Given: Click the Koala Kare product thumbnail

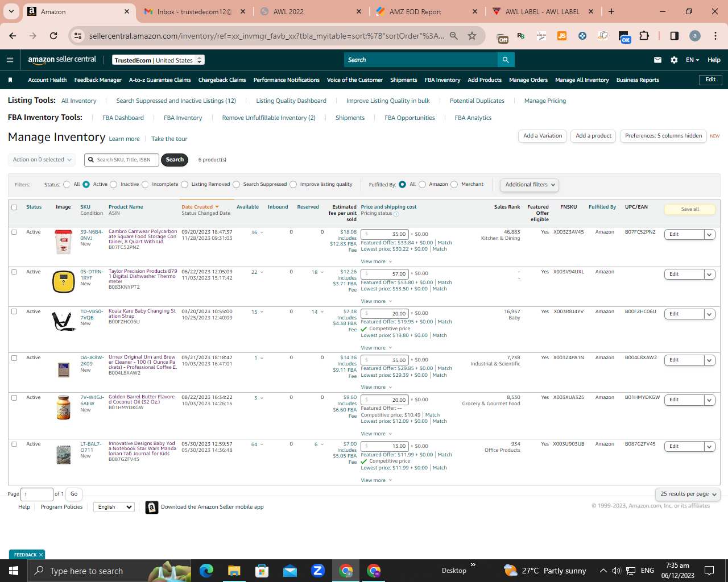Looking at the screenshot, I should pyautogui.click(x=64, y=321).
